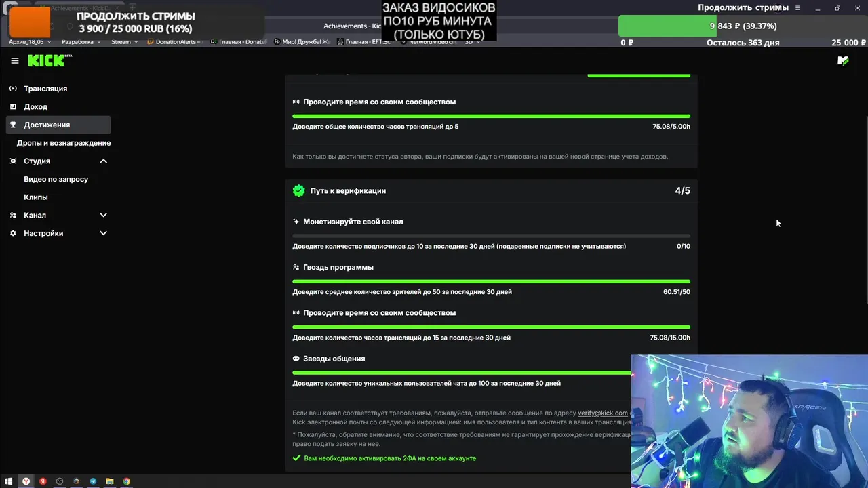The image size is (868, 488).
Task: Click the 75.08/5.00h total hours progress bar
Action: click(x=491, y=116)
